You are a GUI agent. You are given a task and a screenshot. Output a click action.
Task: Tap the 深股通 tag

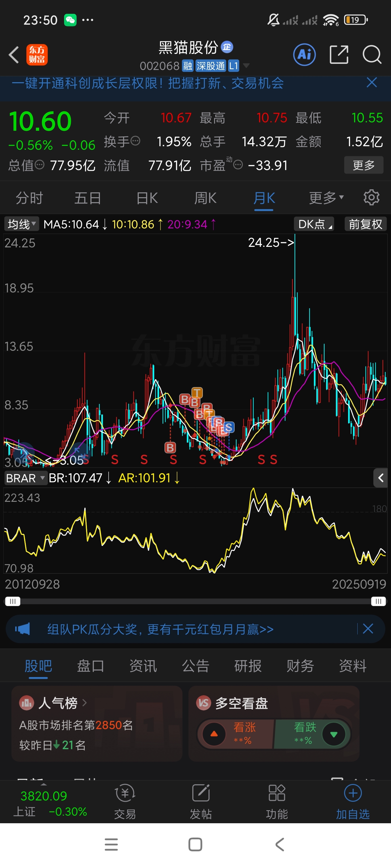[210, 66]
